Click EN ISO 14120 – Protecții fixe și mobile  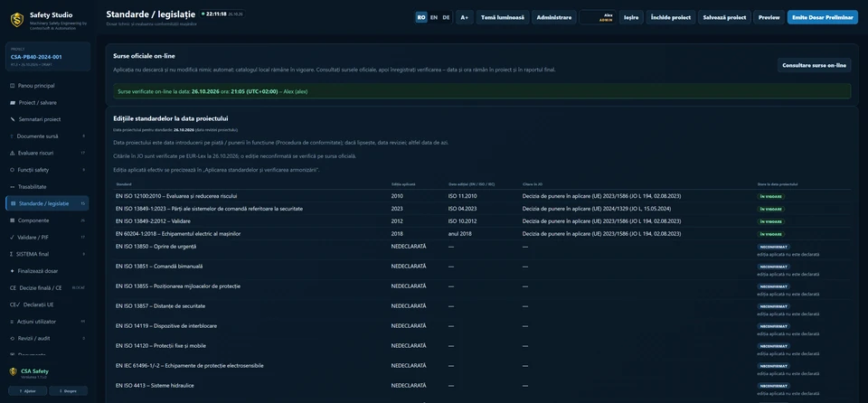click(161, 346)
